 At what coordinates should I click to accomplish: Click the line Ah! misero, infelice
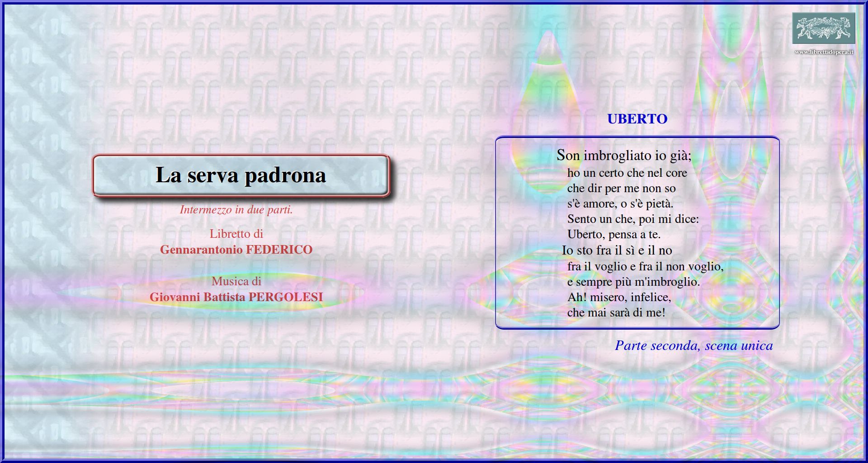click(x=619, y=297)
